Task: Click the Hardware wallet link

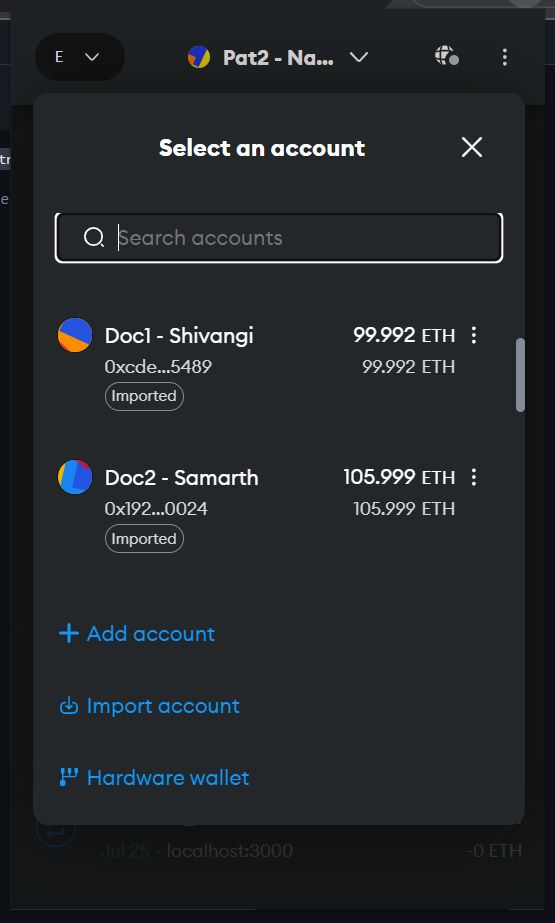Action: tap(154, 778)
